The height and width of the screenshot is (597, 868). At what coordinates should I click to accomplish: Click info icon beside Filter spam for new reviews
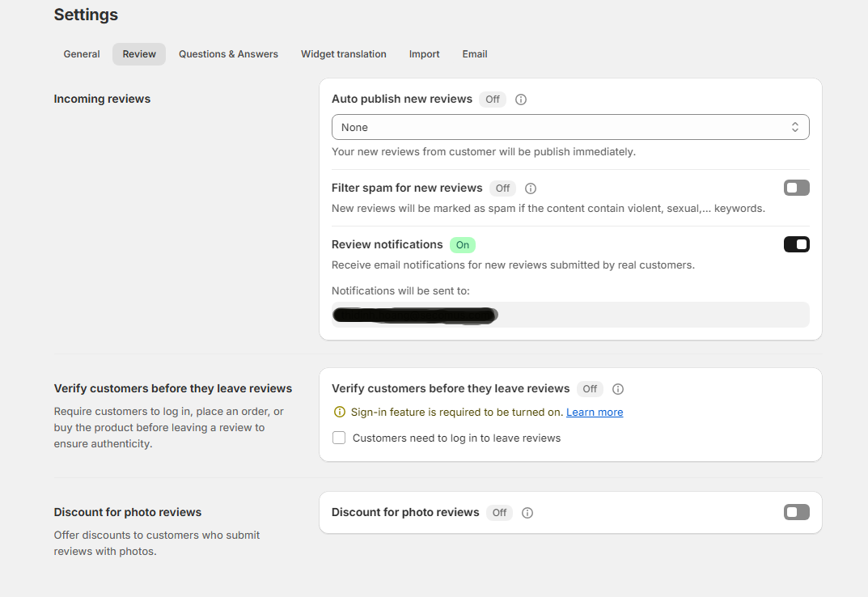(x=531, y=188)
